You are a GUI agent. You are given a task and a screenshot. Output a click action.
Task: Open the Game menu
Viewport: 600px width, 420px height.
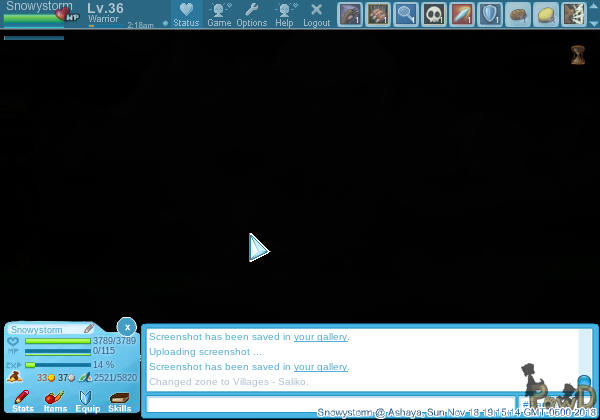pos(219,14)
